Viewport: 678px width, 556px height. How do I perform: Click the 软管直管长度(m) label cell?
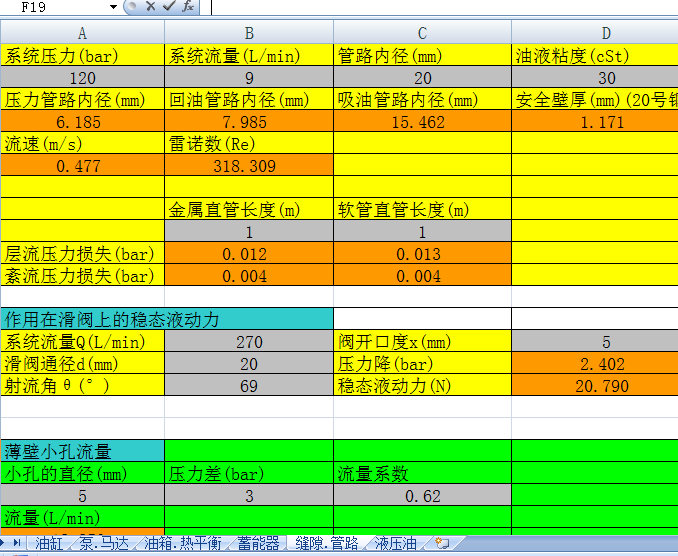click(422, 210)
